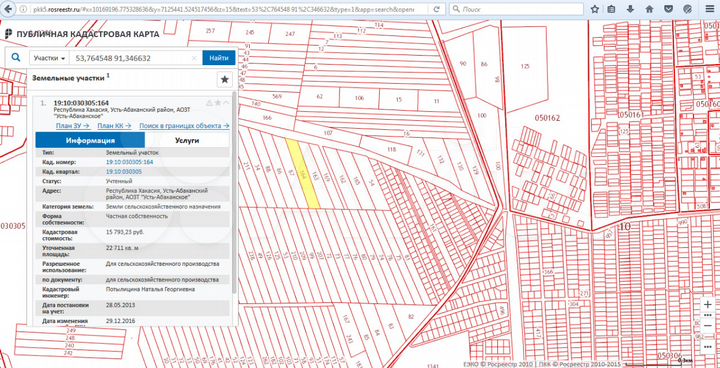The height and width of the screenshot is (368, 720).
Task: Click map parcel labeled 82
Action: point(411,317)
